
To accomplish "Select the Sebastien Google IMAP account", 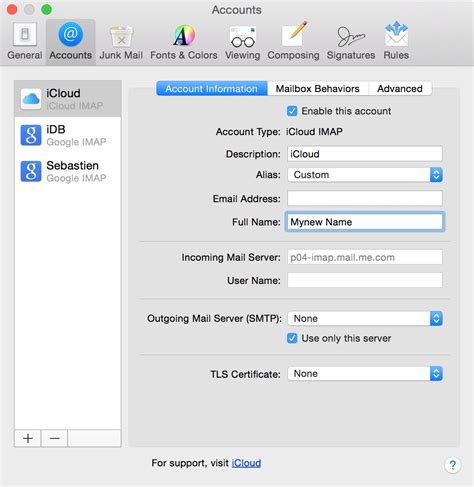I will 68,171.
